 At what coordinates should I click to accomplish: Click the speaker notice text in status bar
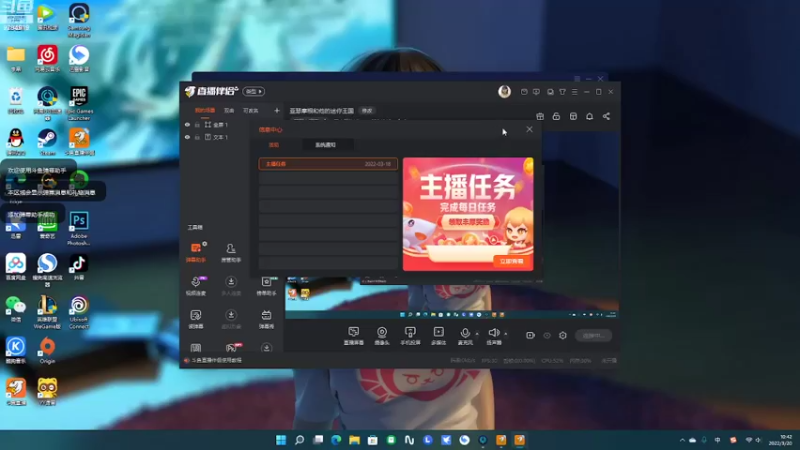(217, 360)
